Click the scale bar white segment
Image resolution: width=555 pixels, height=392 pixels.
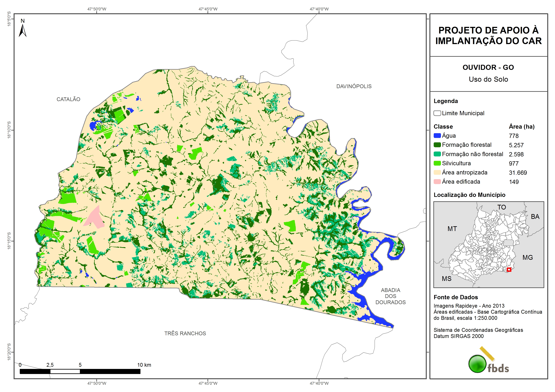coord(65,371)
